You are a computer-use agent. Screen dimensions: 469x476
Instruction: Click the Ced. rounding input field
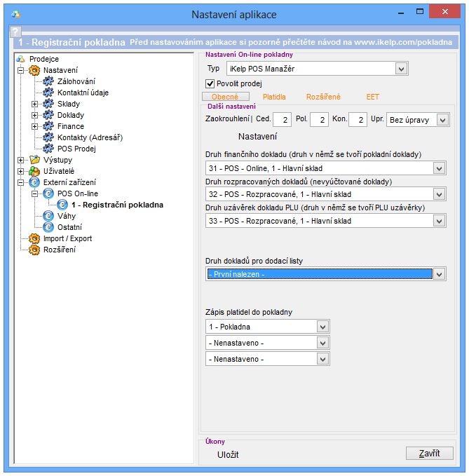pyautogui.click(x=282, y=120)
